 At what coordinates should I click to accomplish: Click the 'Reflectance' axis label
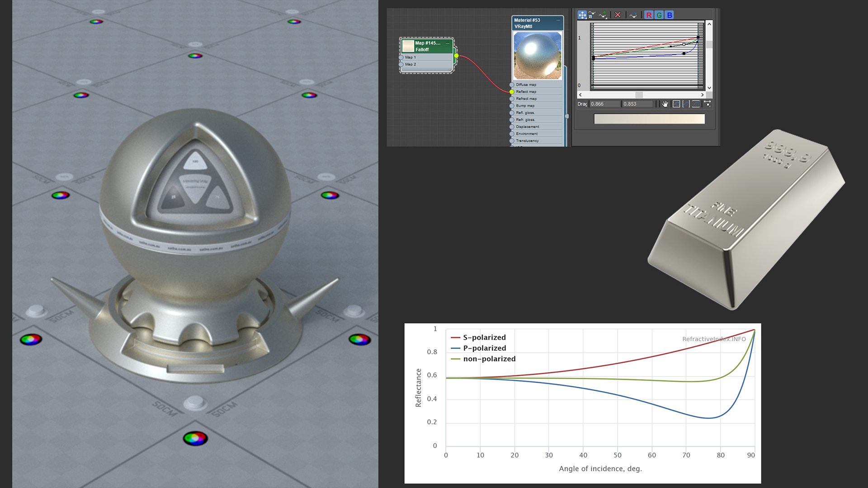(x=418, y=388)
